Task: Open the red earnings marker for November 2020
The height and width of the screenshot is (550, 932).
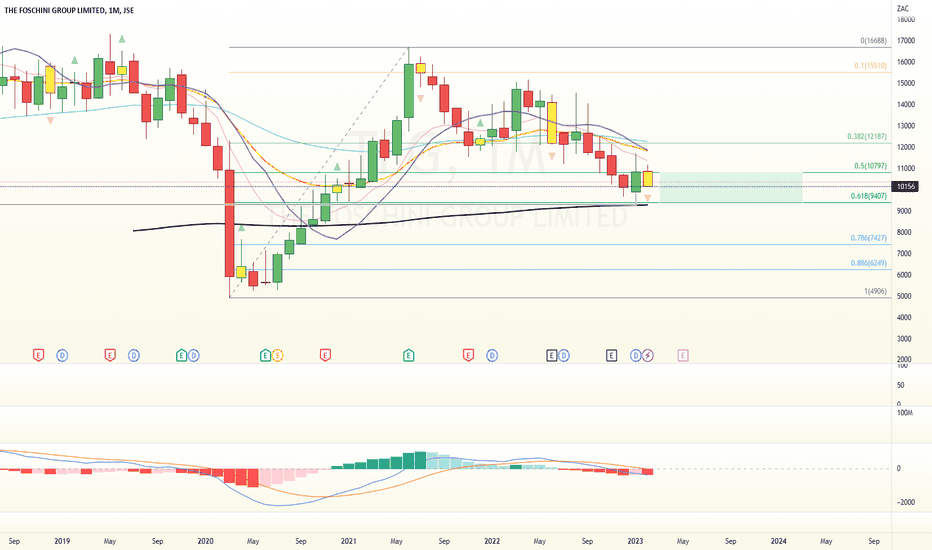Action: click(x=325, y=356)
